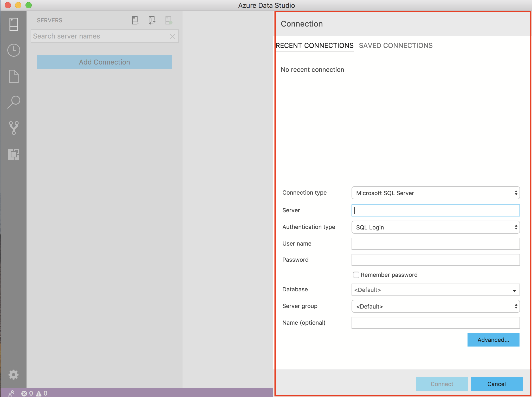The width and height of the screenshot is (532, 397).
Task: Focus the Name (optional) input field
Action: [436, 323]
